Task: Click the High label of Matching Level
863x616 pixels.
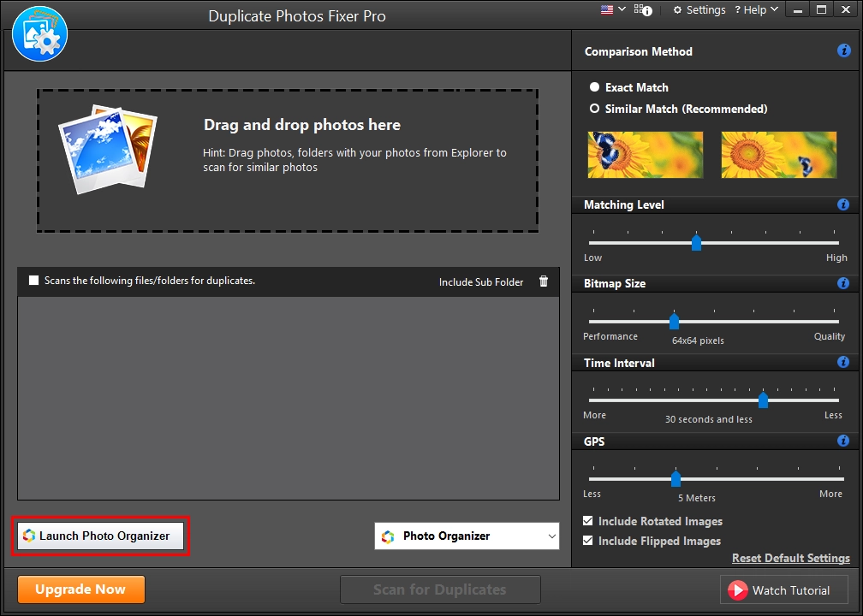Action: [x=836, y=258]
